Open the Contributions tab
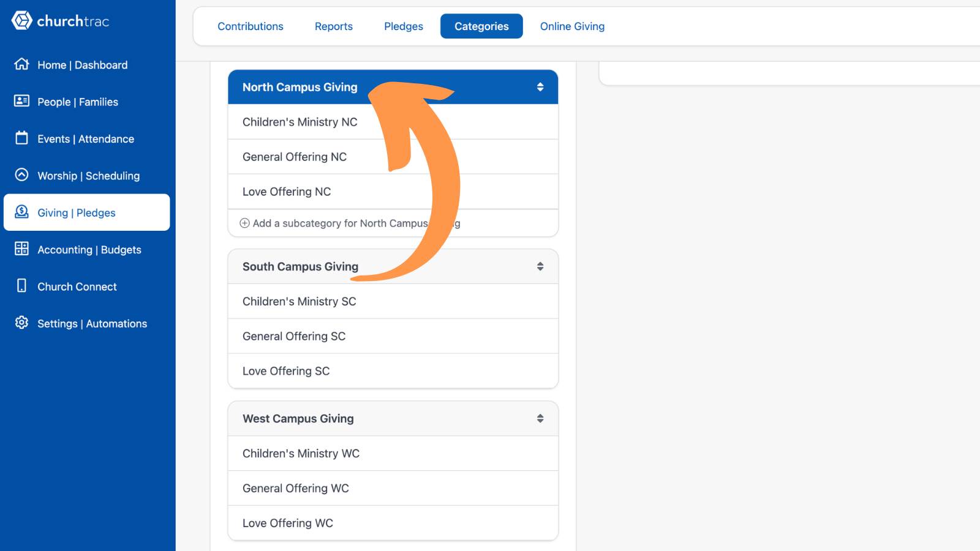980x551 pixels. (x=251, y=26)
